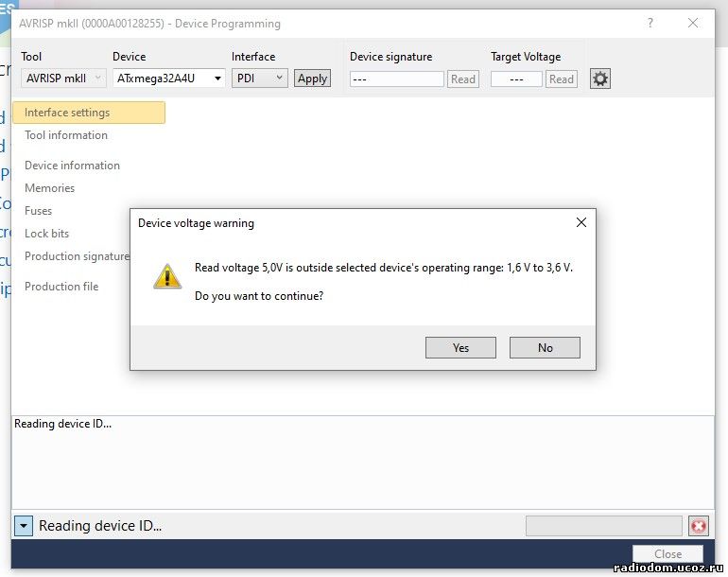728x577 pixels.
Task: Click Yes to continue despite voltage warning
Action: pos(460,347)
